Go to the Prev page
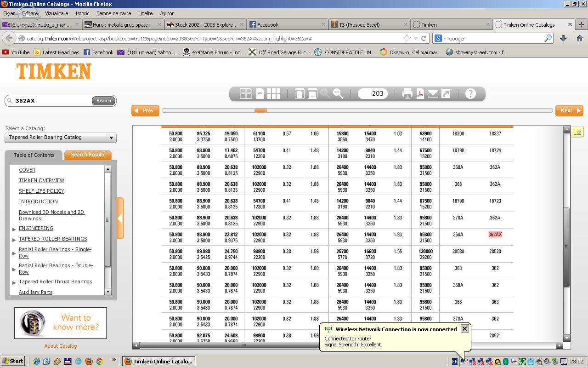 pos(145,110)
